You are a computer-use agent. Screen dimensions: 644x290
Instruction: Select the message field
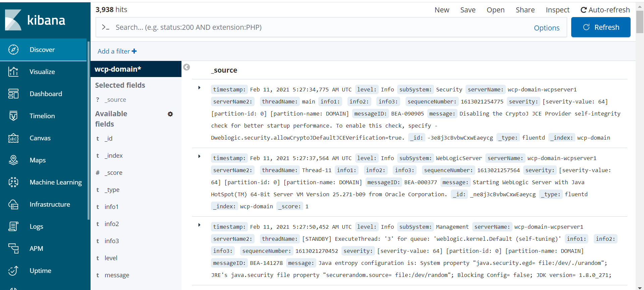(117, 275)
